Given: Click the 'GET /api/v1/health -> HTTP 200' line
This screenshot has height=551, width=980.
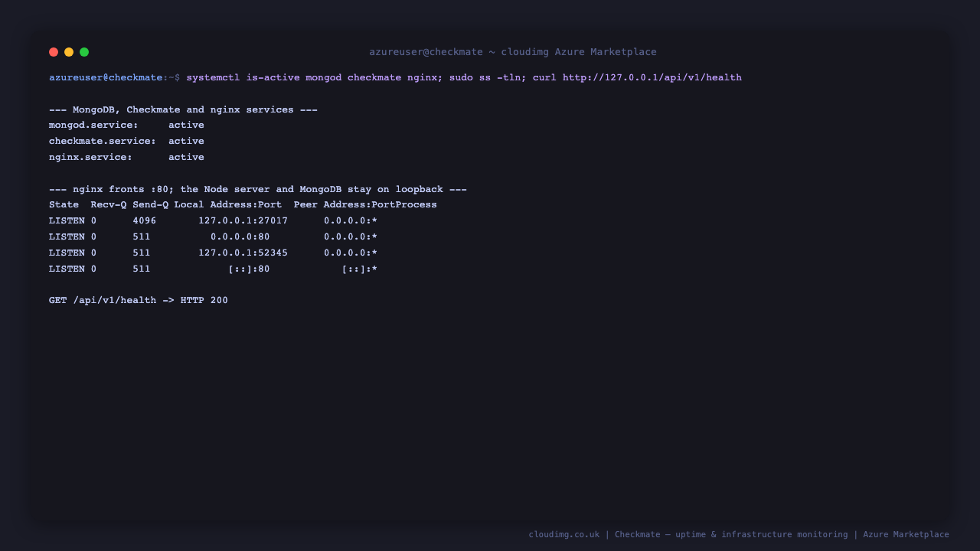Looking at the screenshot, I should pyautogui.click(x=139, y=300).
